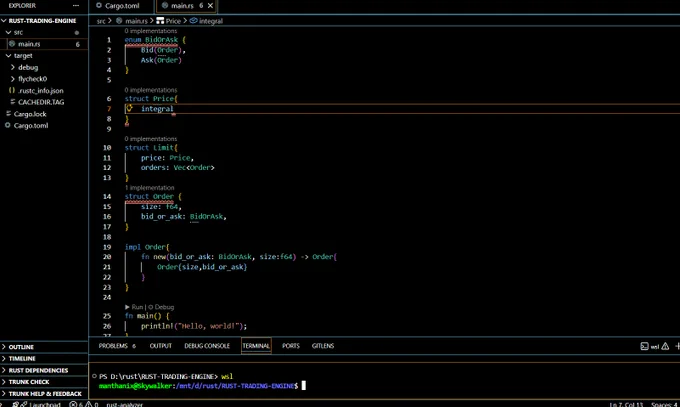
Task: Click the 'integral' text on line 7
Action: 157,108
